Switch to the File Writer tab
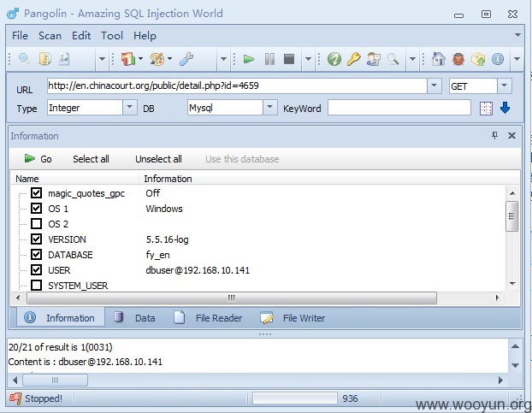 coord(293,318)
